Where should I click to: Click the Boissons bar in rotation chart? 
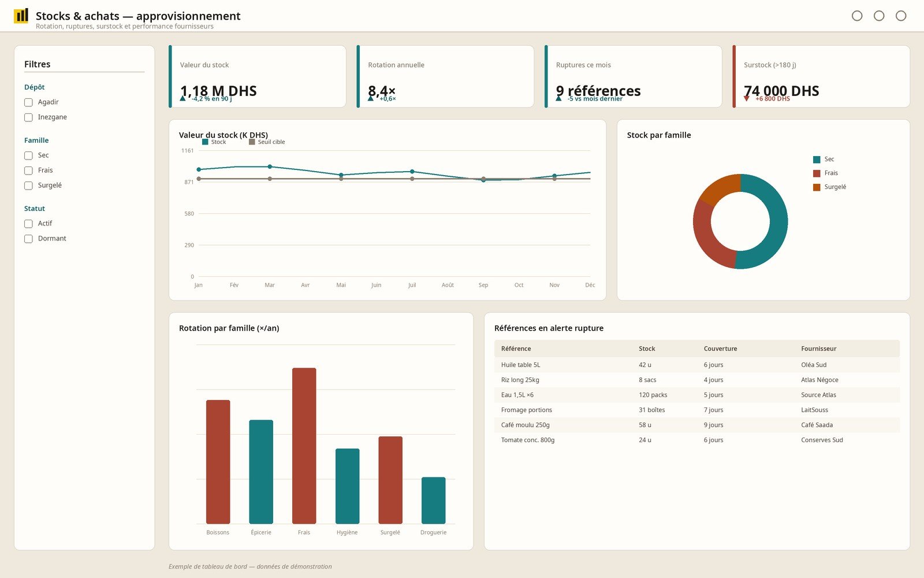[x=218, y=462]
